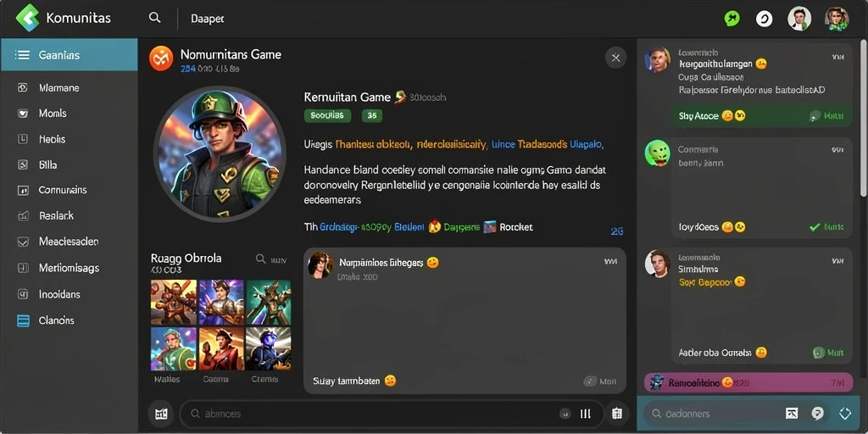868x434 pixels.
Task: Toggle the Meaclesaclen checkbox item in sidebar
Action: 23,242
